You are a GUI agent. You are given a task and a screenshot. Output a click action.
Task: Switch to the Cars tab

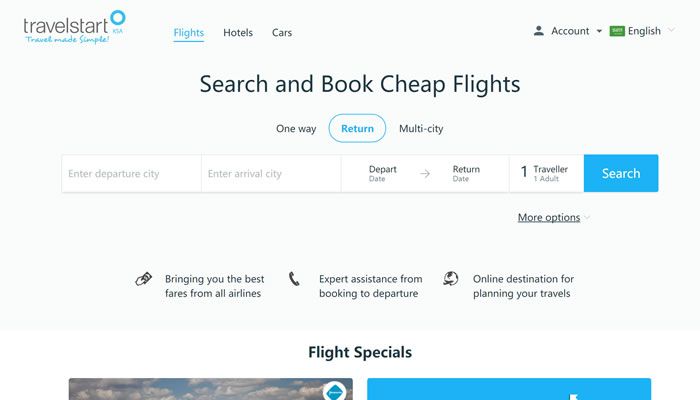click(x=282, y=33)
